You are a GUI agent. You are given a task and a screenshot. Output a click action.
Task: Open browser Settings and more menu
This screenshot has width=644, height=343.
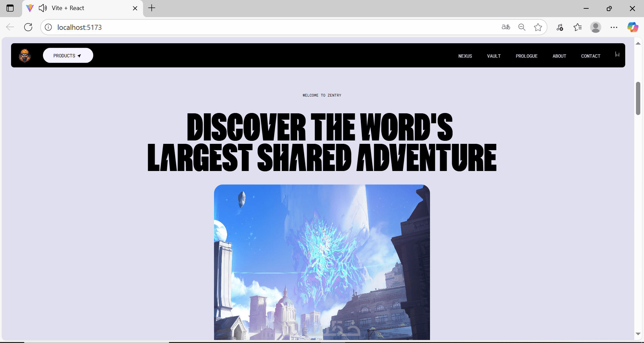614,27
